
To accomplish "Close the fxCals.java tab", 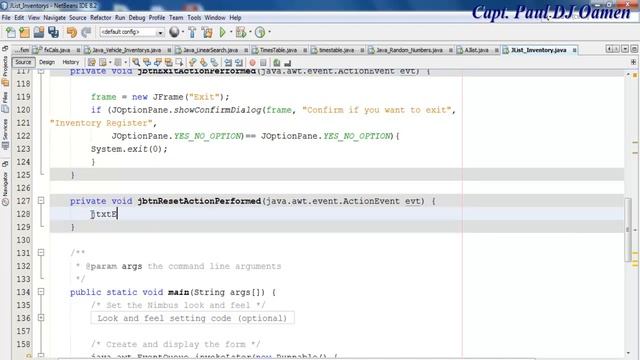I will pos(78,50).
